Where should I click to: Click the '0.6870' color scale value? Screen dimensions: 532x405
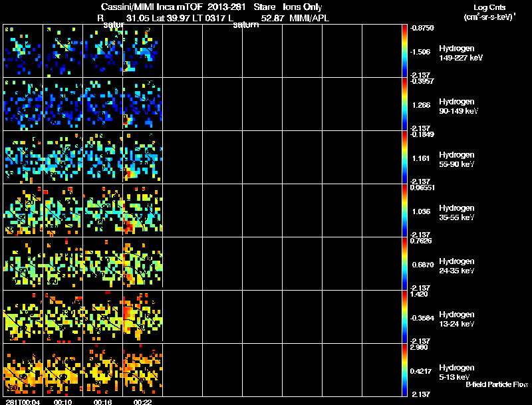tap(423, 265)
